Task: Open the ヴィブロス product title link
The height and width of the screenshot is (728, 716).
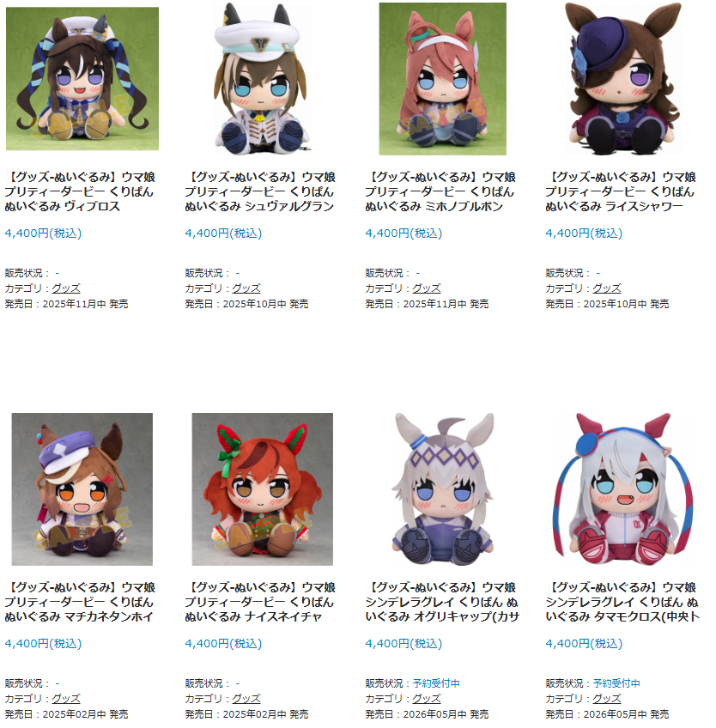Action: (80, 191)
